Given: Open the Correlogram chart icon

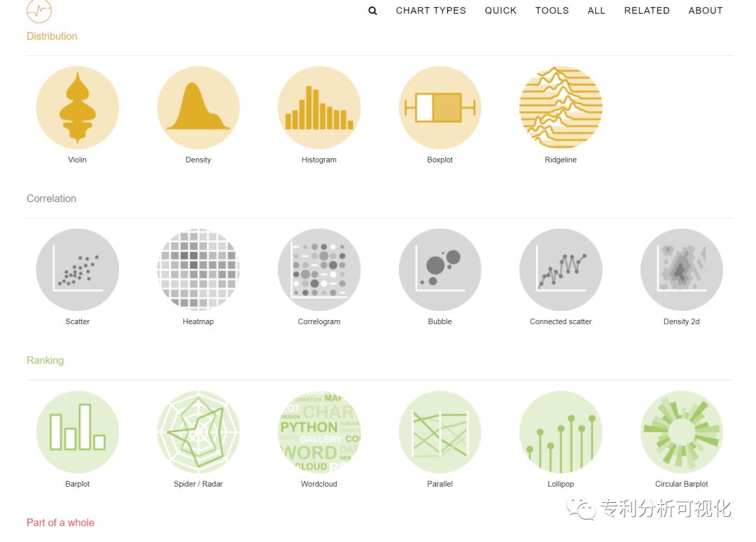Looking at the screenshot, I should point(319,270).
